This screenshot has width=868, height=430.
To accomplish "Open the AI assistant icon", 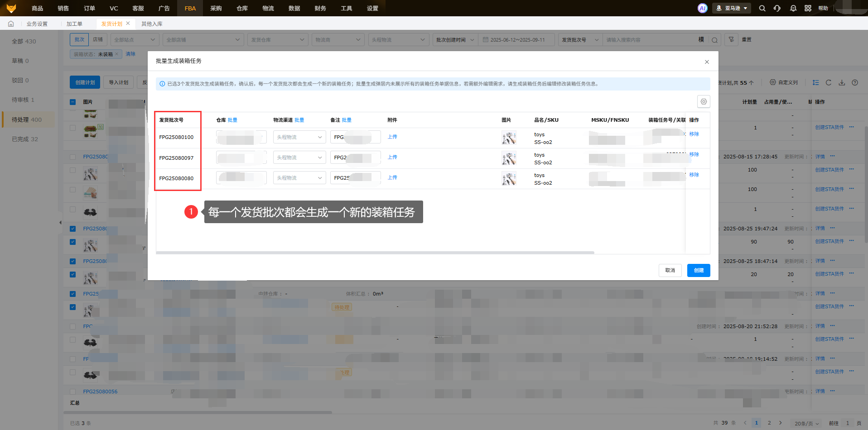I will 702,8.
